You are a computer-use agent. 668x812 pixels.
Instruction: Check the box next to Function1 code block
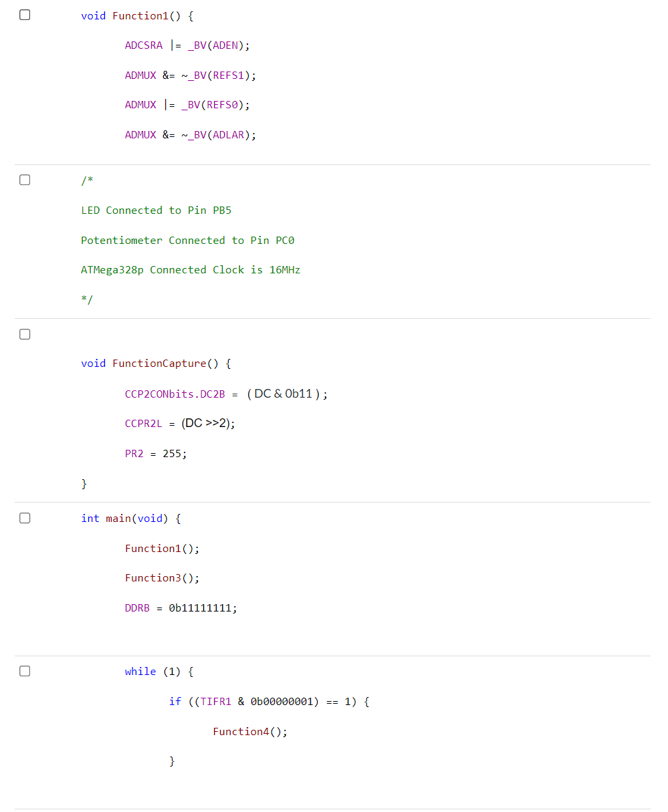(x=24, y=14)
